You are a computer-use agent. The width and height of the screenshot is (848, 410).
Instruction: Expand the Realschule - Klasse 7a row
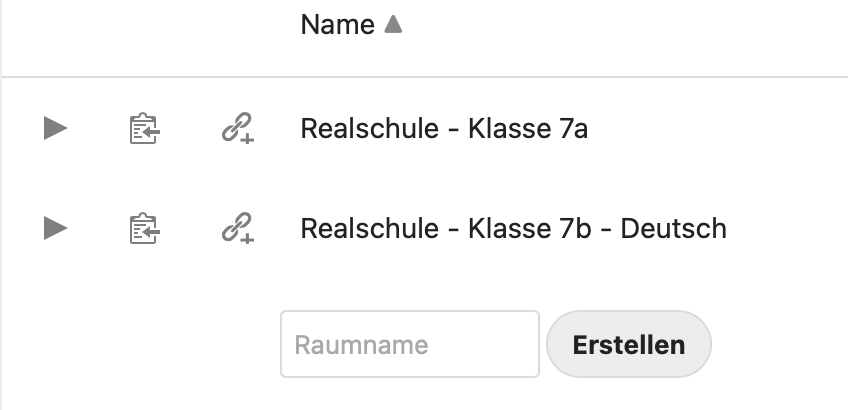(x=56, y=128)
